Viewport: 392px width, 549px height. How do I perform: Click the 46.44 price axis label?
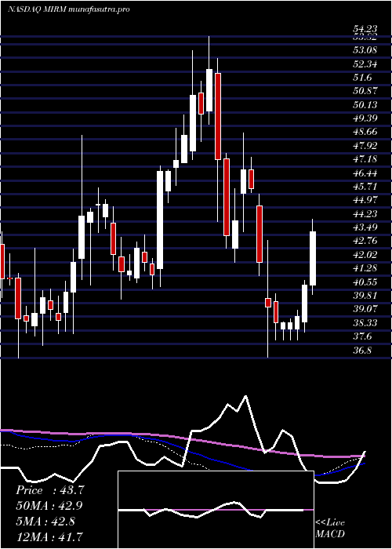[365, 173]
